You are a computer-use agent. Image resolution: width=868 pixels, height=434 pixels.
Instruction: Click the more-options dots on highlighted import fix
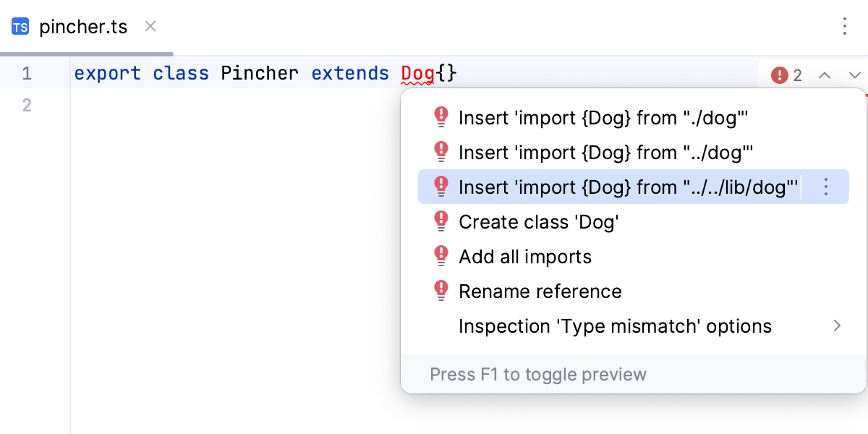point(825,187)
